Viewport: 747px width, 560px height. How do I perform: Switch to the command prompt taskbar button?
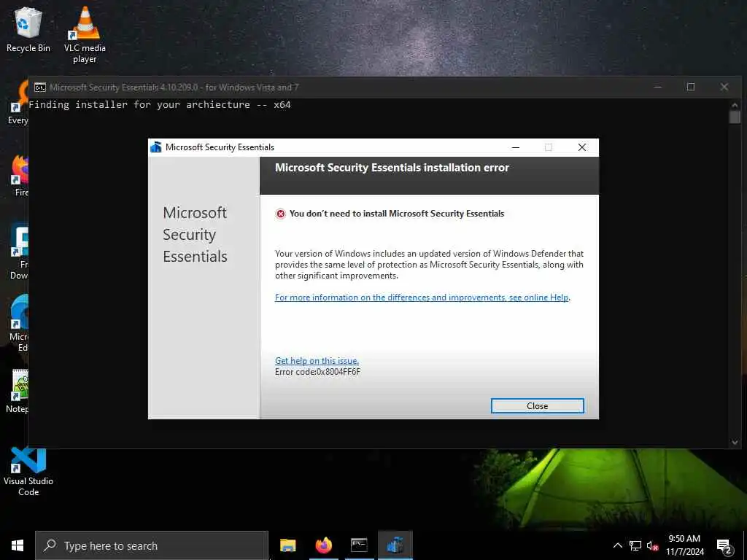pos(359,545)
